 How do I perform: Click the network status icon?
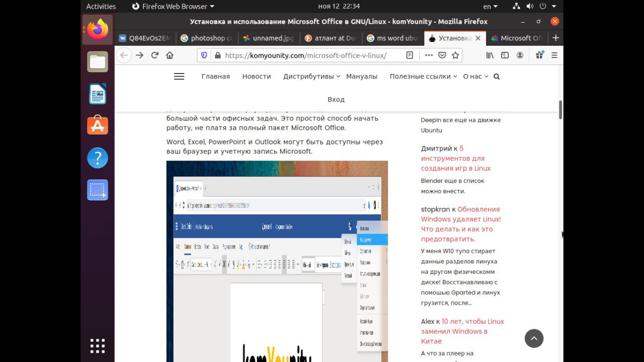(516, 7)
